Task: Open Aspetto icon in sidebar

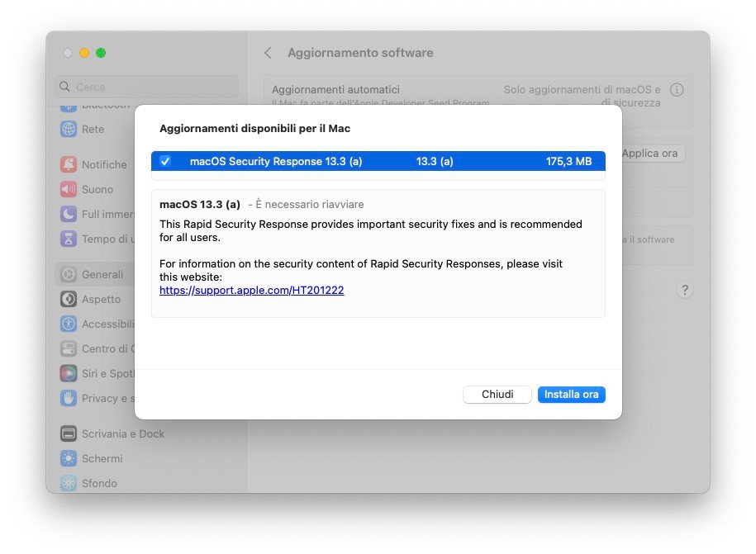Action: [x=69, y=299]
